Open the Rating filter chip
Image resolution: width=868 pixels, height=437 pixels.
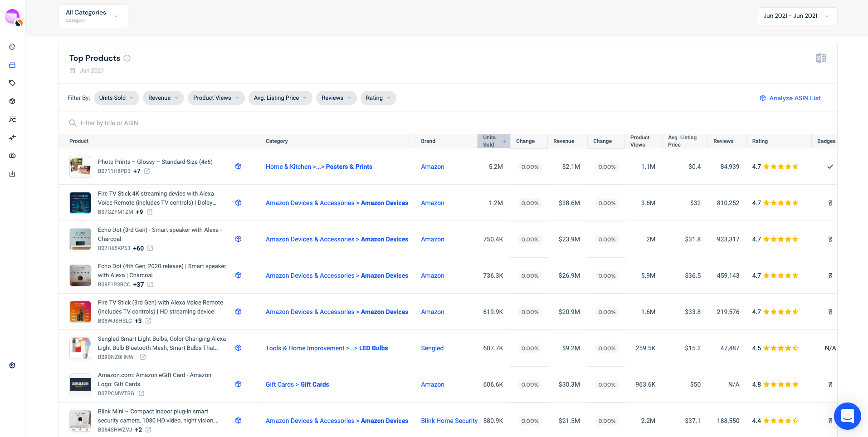378,98
